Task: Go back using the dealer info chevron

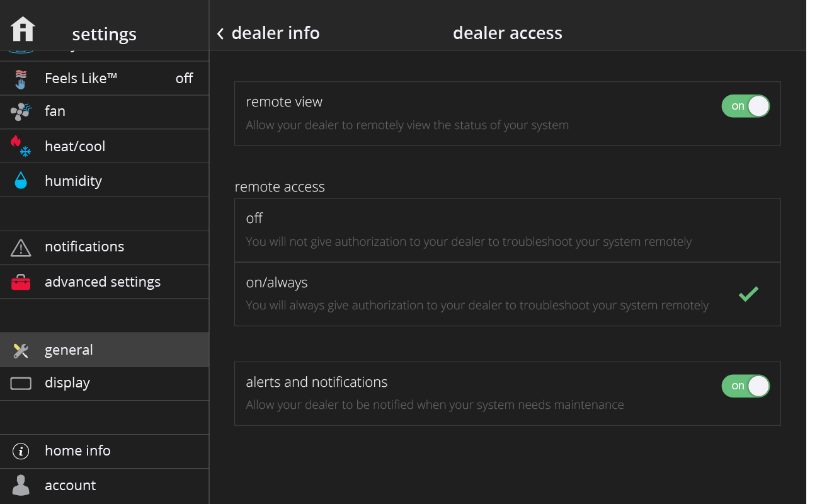Action: click(220, 34)
